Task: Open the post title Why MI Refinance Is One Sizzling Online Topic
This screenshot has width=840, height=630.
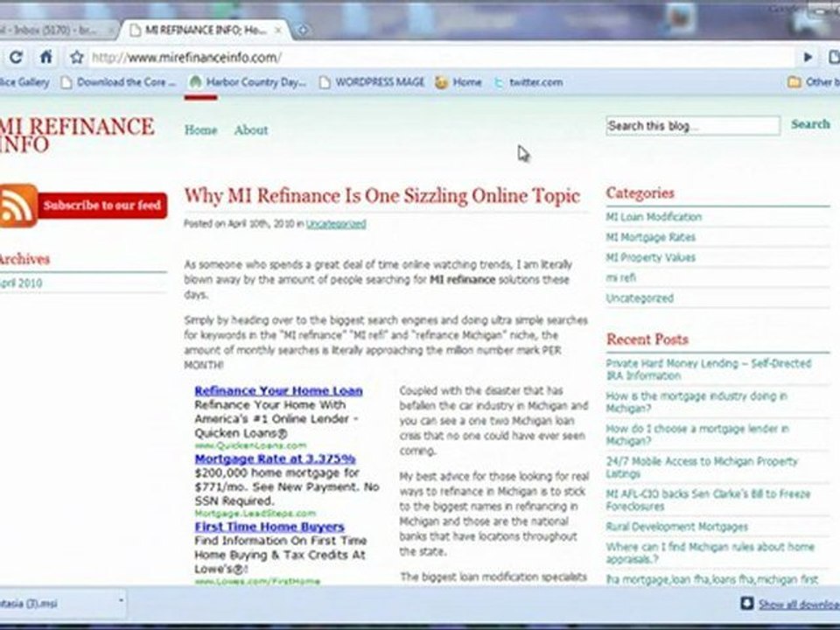Action: (x=382, y=196)
